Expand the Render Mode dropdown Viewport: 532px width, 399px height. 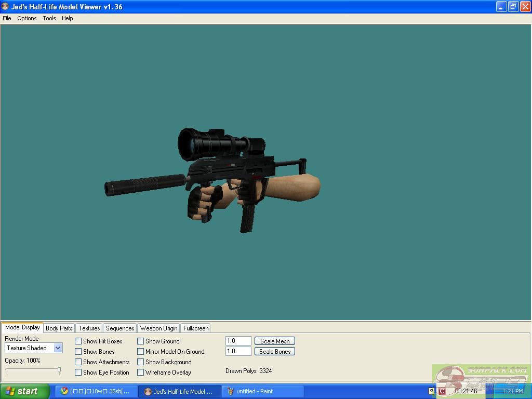click(x=58, y=348)
